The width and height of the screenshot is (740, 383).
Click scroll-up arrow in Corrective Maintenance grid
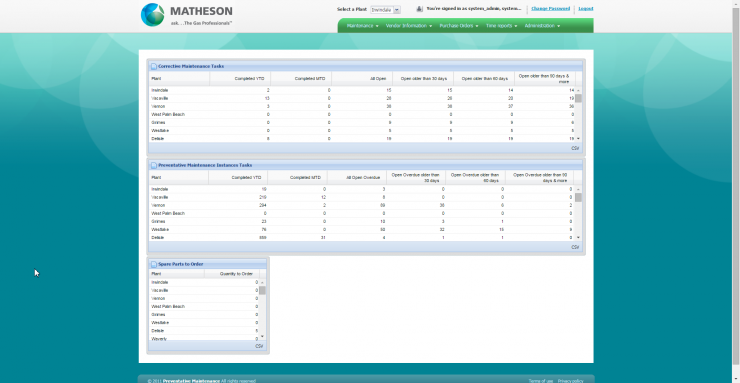coord(579,90)
